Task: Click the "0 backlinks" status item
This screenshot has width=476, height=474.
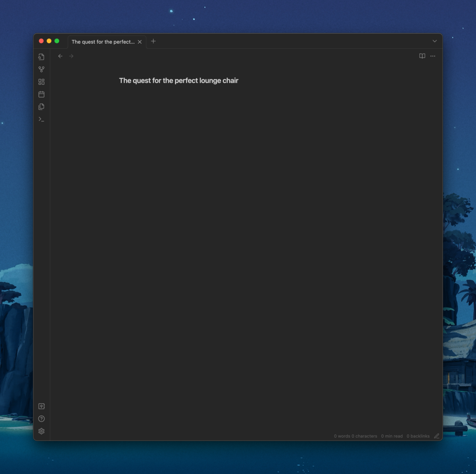Action: point(418,436)
